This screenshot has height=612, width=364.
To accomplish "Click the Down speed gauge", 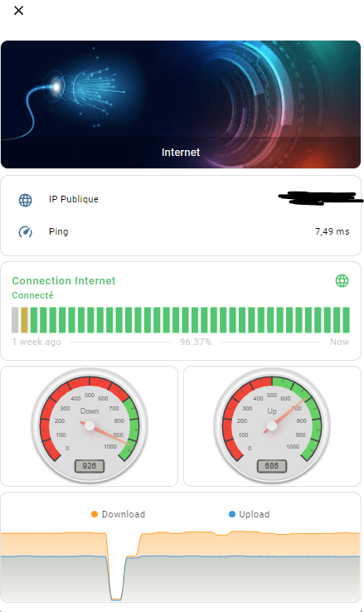I will coord(90,426).
